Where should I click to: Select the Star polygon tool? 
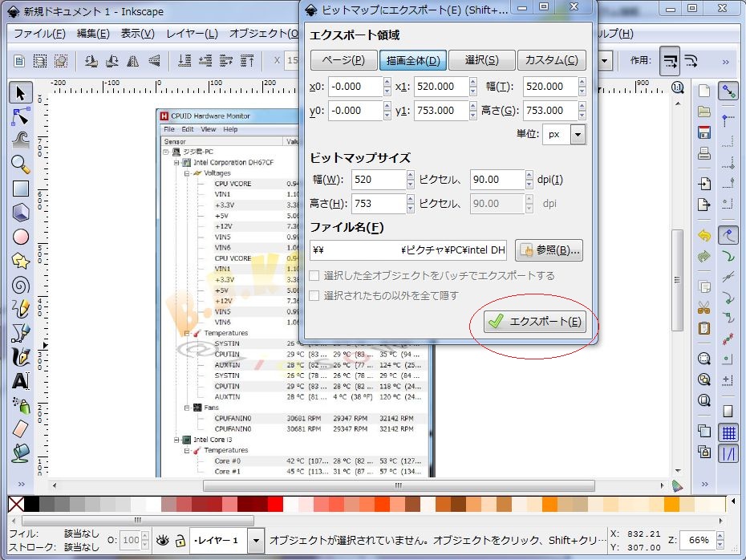21,261
